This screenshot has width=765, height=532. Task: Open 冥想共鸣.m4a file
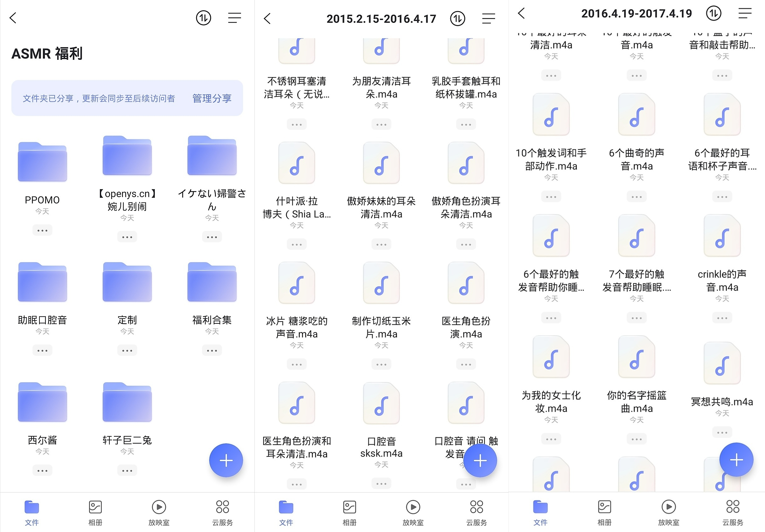click(x=722, y=363)
